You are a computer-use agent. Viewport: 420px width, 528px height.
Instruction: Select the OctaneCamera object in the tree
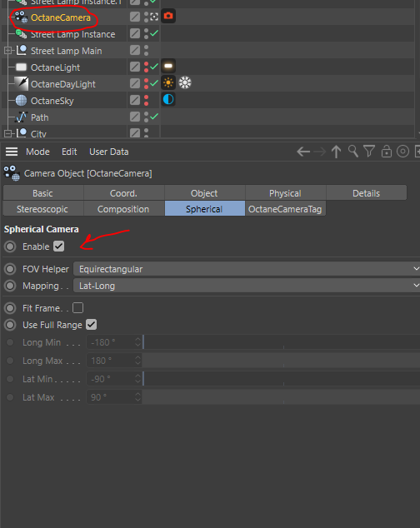60,17
